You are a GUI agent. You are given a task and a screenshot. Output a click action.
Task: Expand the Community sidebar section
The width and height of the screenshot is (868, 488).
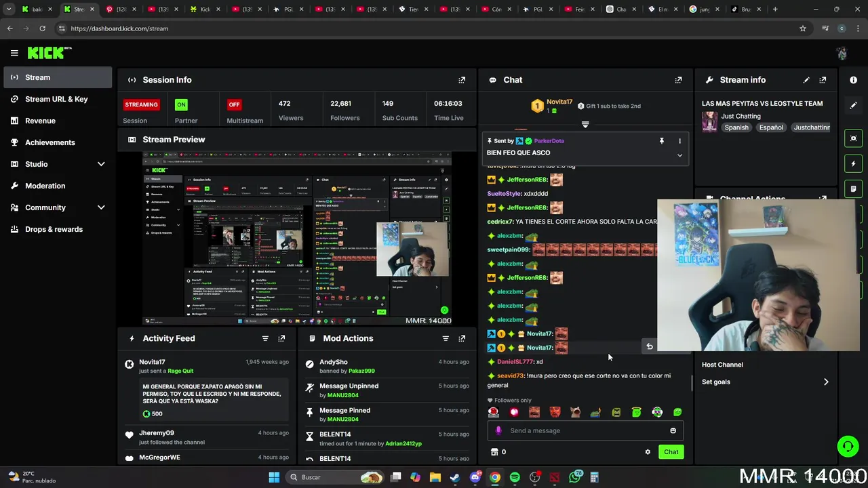[x=101, y=207]
